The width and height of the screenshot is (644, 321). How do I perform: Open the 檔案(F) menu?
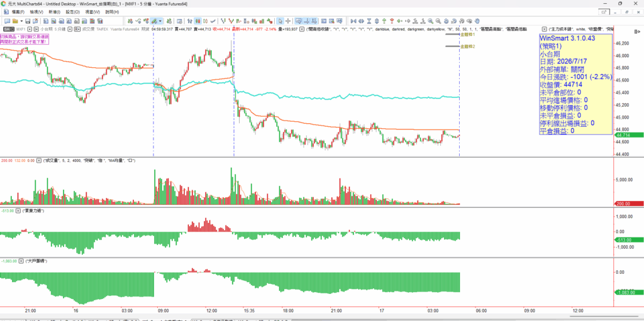point(18,12)
